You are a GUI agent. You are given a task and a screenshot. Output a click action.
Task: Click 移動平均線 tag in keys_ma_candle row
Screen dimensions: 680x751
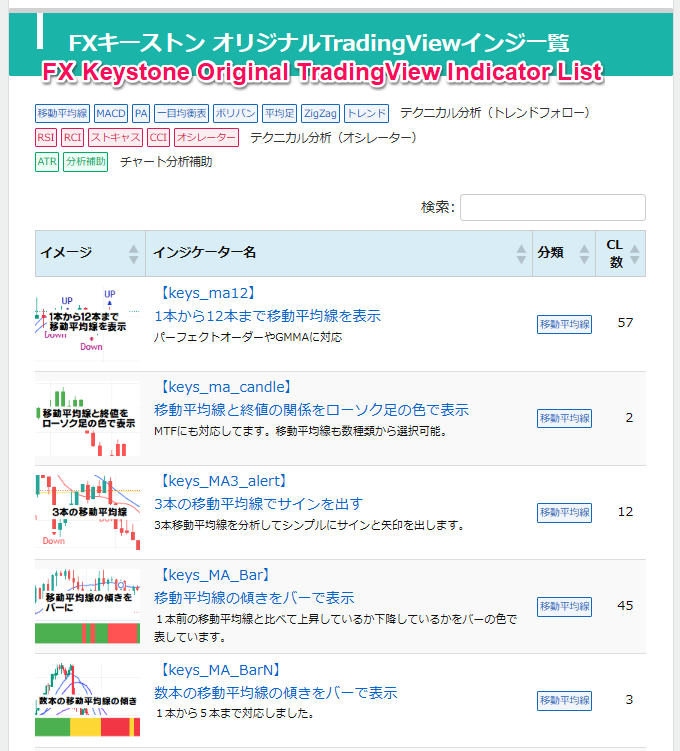pos(564,418)
